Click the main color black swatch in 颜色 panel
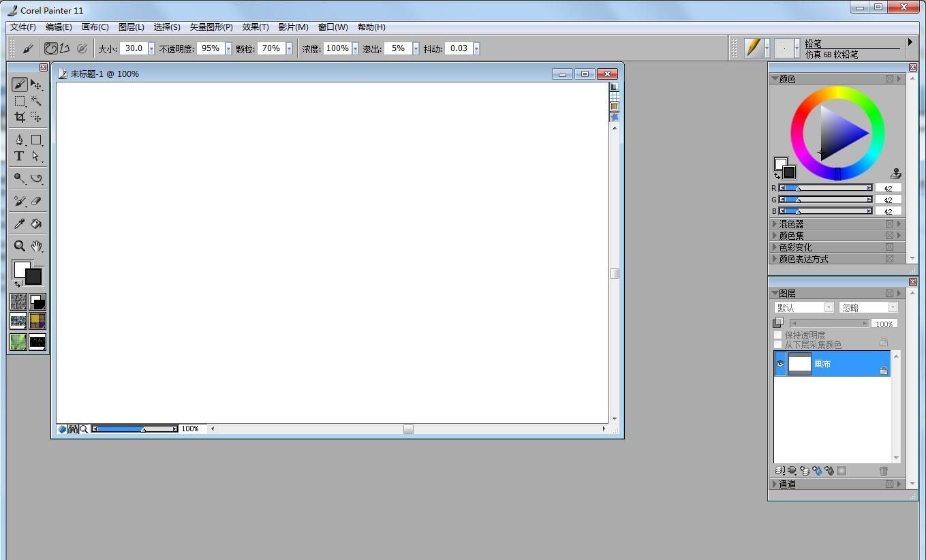Viewport: 926px width, 560px height. pyautogui.click(x=789, y=172)
